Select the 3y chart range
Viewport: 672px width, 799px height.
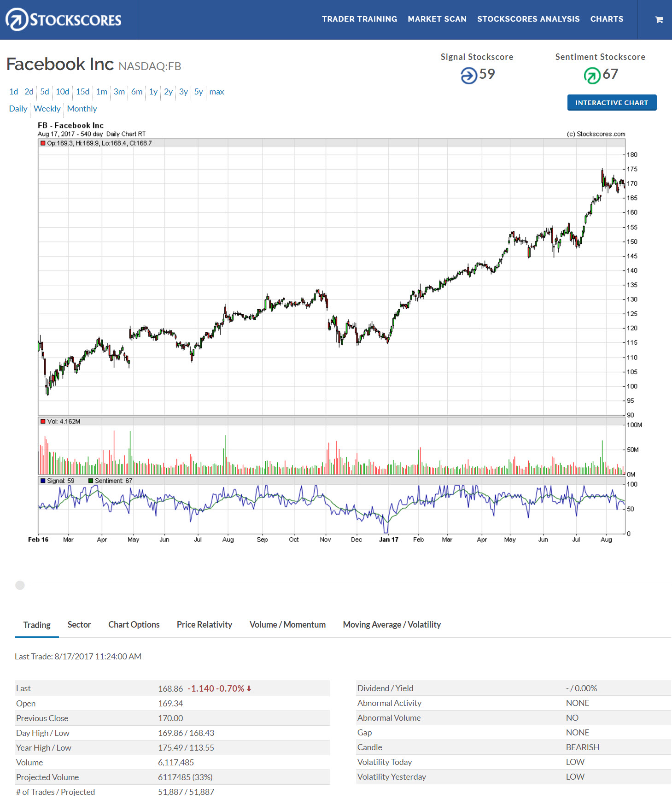[x=183, y=92]
